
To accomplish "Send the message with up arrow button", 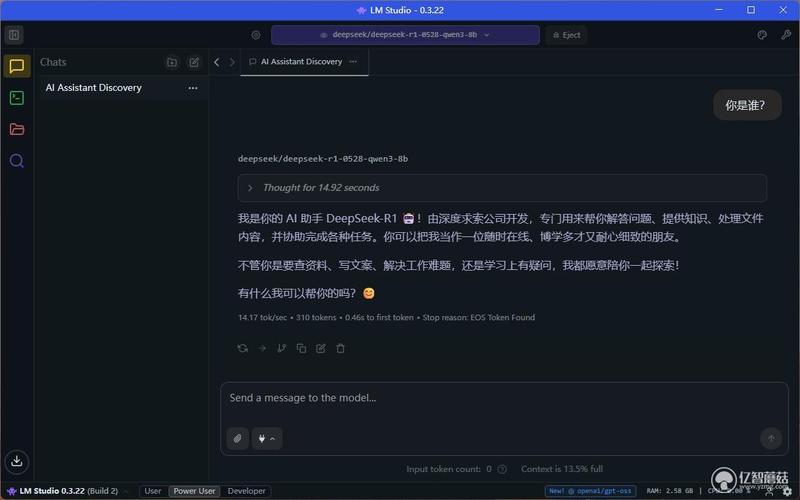I will coord(771,438).
